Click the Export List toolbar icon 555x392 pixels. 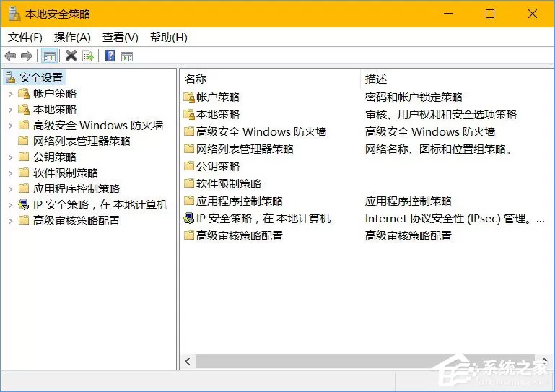pyautogui.click(x=87, y=56)
